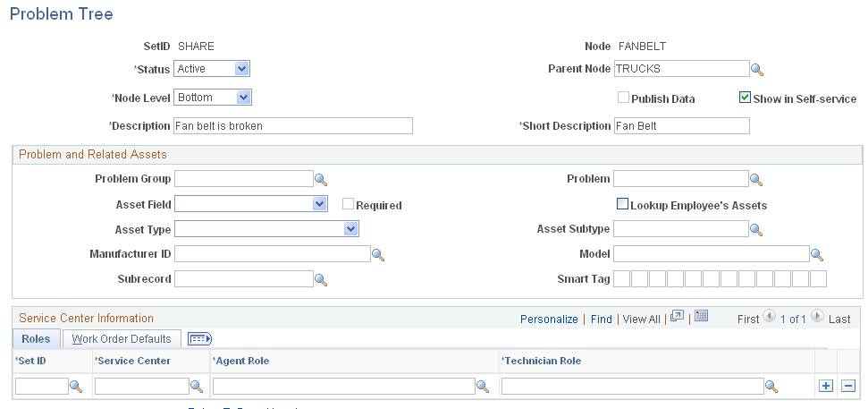868x409 pixels.
Task: Open the Manufacturer ID lookup
Action: click(x=377, y=255)
